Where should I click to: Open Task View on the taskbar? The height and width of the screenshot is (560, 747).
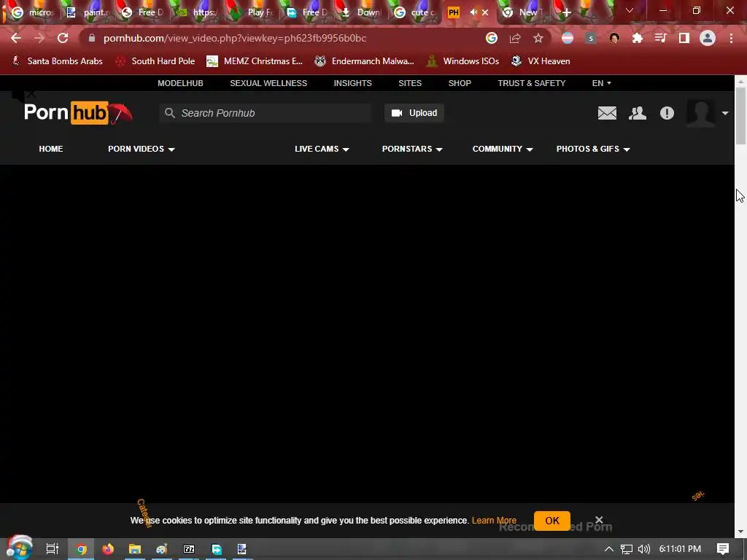(52, 549)
